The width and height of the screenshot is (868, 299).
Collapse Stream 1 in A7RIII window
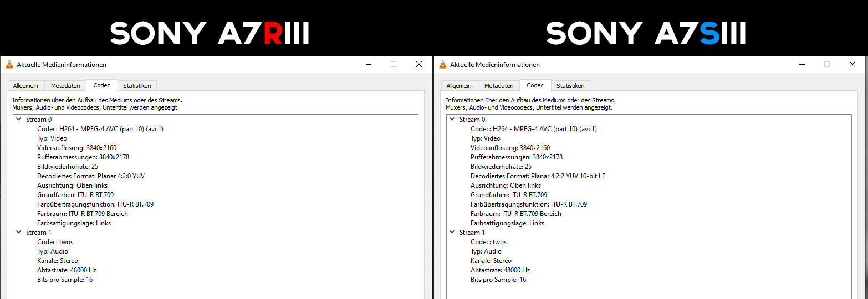(x=19, y=233)
